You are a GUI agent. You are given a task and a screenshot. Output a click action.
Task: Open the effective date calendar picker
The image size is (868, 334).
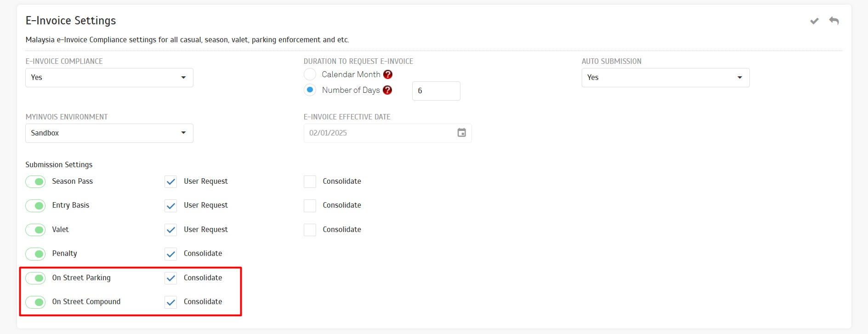(461, 133)
